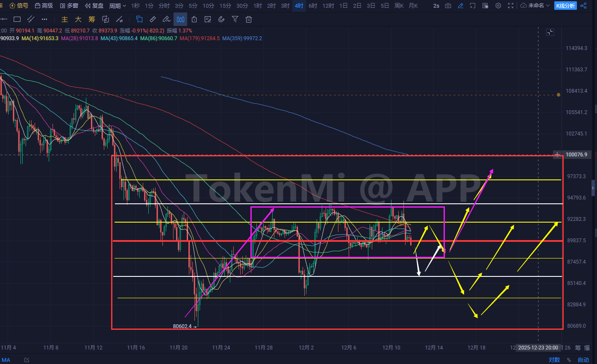
Task: Toggle the 自动 auto scale option
Action: pos(583,360)
